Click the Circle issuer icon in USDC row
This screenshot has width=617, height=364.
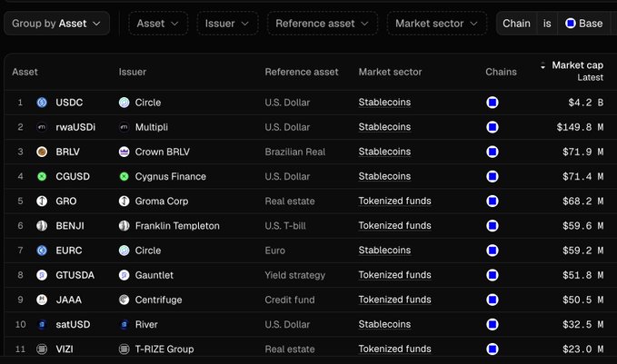pos(124,103)
